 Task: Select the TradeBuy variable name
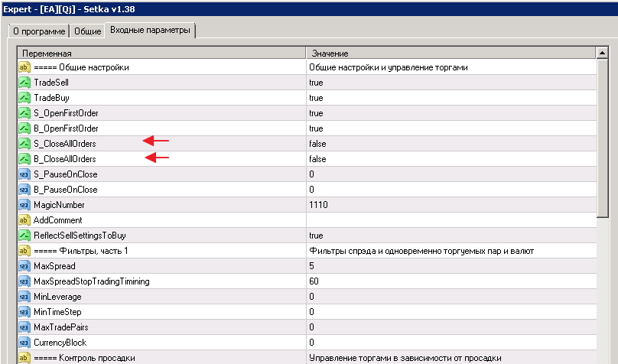tap(51, 98)
